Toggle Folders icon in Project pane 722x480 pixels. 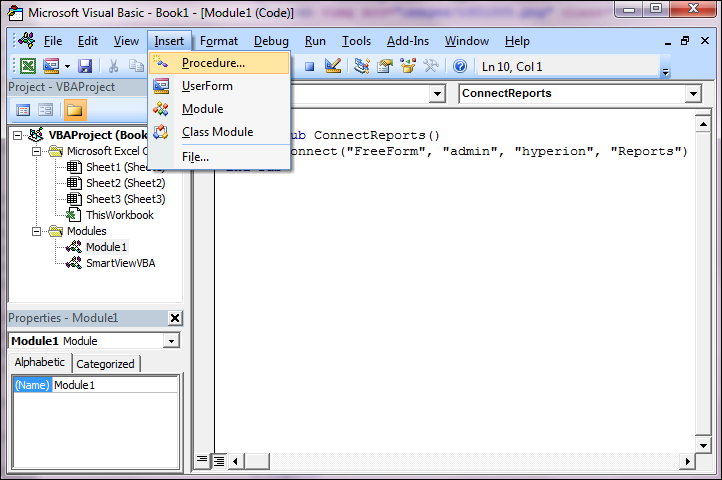[75, 110]
